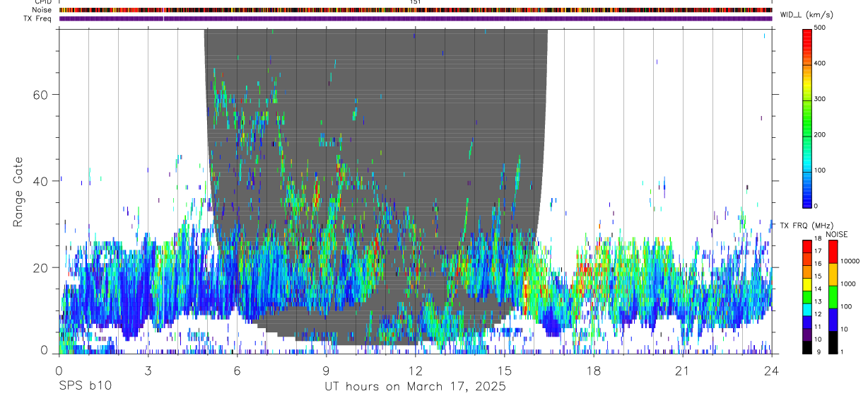868x401 pixels.
Task: Click the '500' label on width colorbar
Action: pyautogui.click(x=821, y=28)
